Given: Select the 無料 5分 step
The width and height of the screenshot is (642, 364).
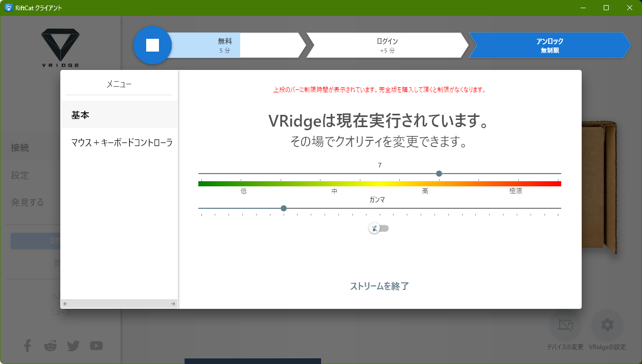Looking at the screenshot, I should (225, 45).
